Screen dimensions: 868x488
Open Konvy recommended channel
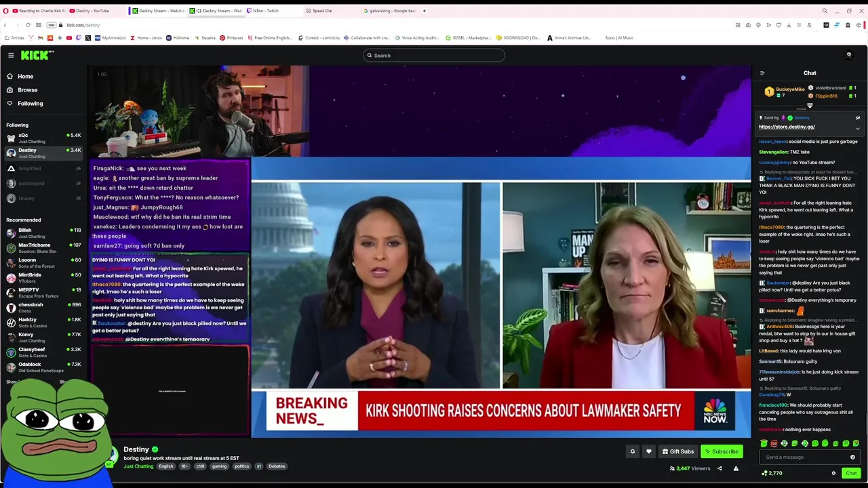click(43, 337)
